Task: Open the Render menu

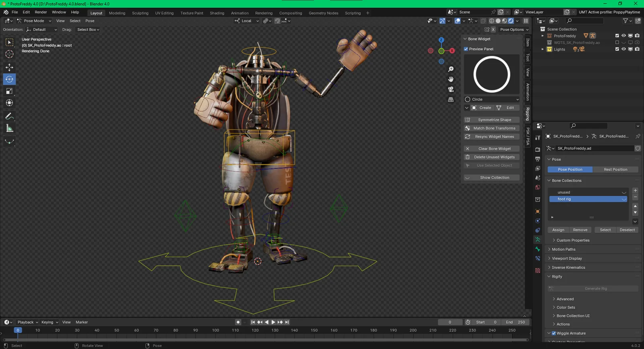Action: click(x=41, y=12)
